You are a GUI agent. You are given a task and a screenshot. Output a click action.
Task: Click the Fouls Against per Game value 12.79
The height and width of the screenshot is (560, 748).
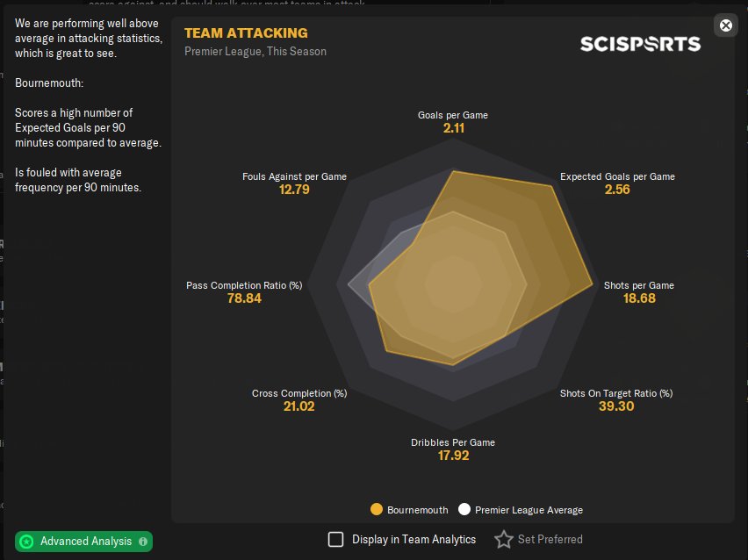(294, 190)
